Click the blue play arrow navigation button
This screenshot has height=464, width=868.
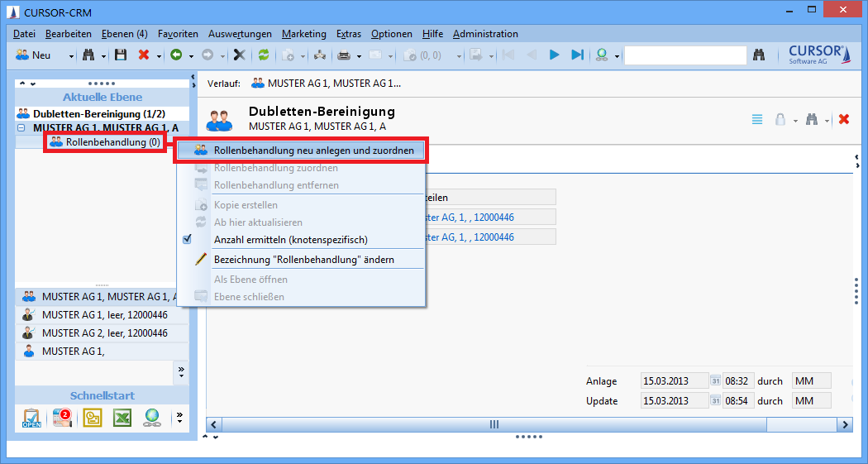coord(555,55)
